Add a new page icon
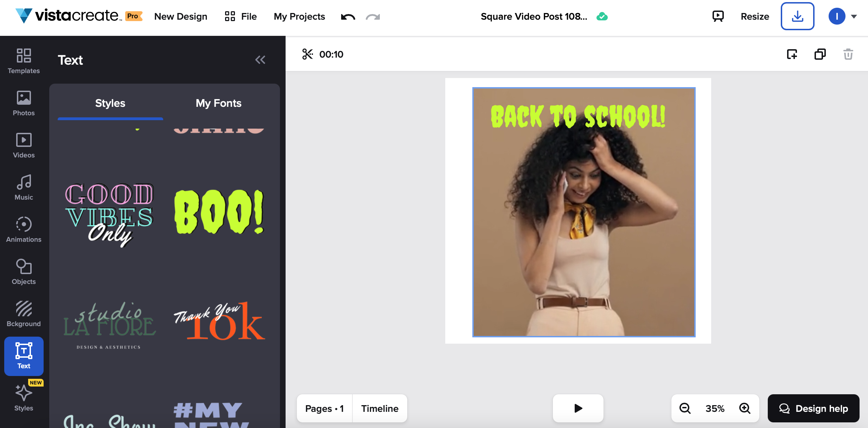The image size is (868, 428). (x=792, y=54)
